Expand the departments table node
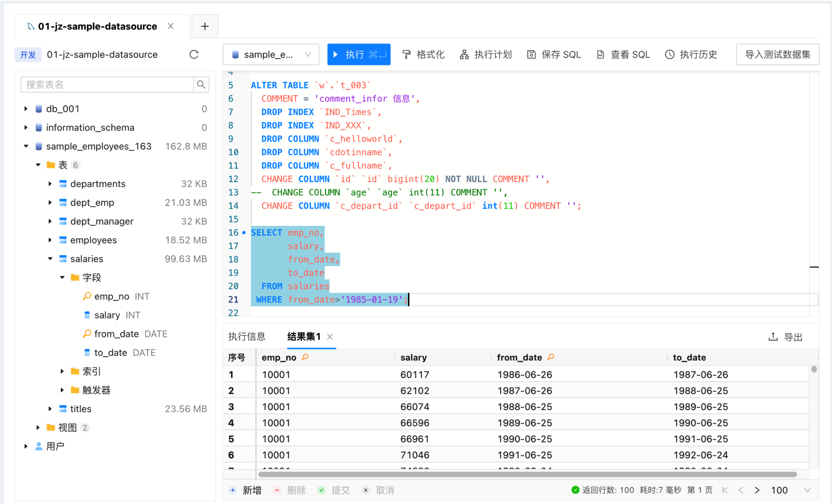This screenshot has width=832, height=504. pyautogui.click(x=50, y=184)
